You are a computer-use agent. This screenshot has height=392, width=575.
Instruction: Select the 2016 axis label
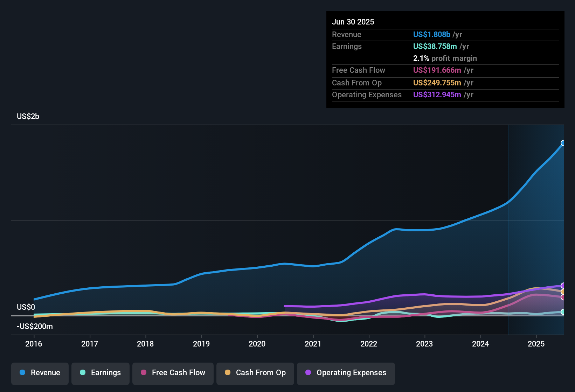click(34, 344)
